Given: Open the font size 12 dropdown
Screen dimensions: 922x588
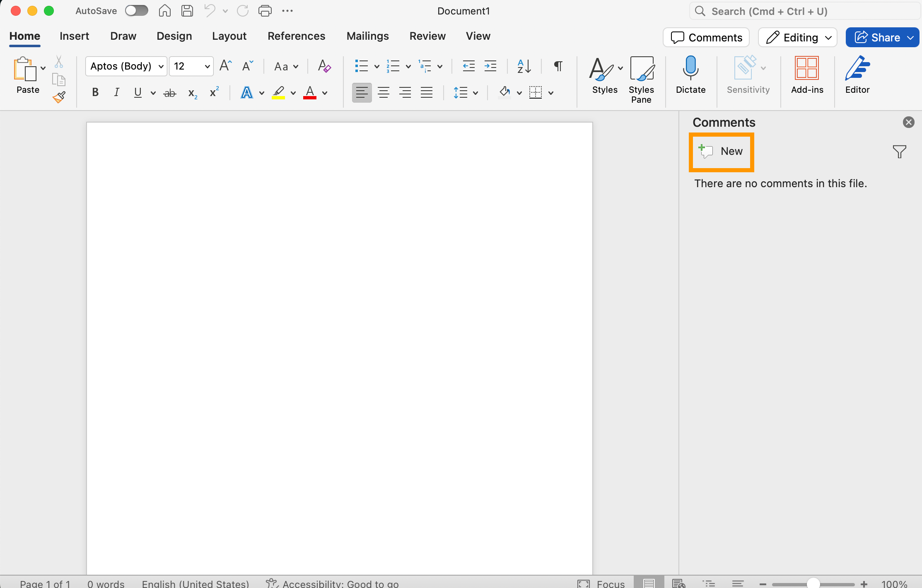Looking at the screenshot, I should [207, 67].
